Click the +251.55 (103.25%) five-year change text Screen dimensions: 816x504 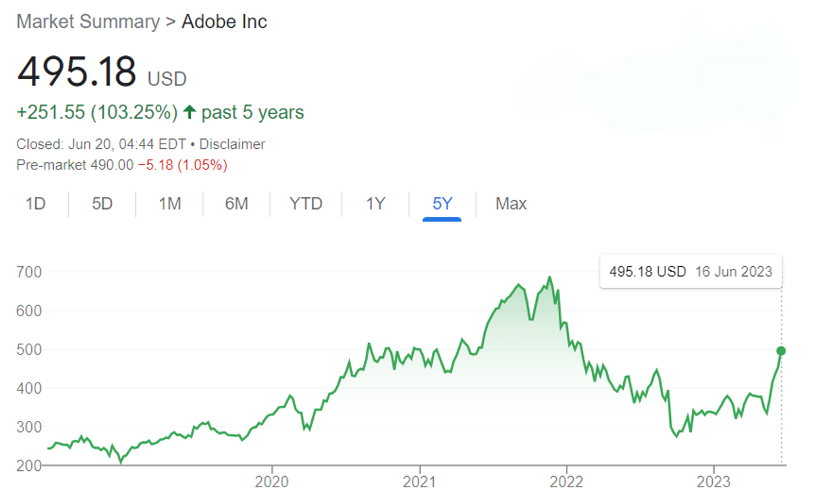[x=97, y=112]
